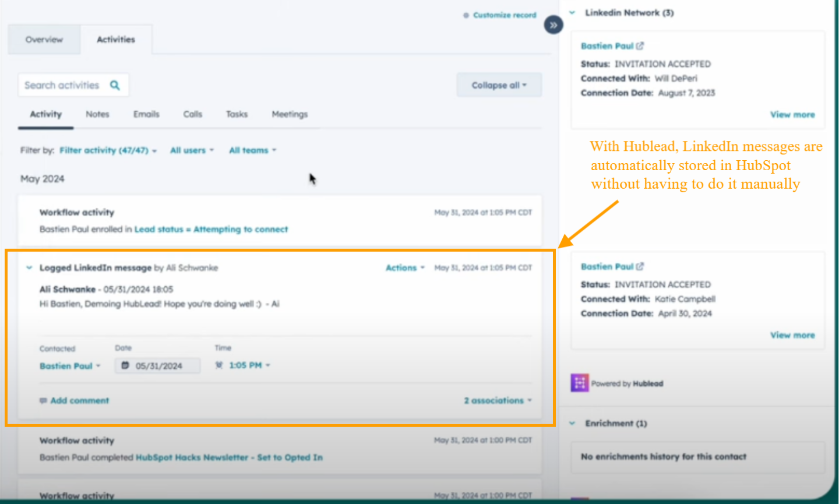Open external link icon beside second Bastien Paul
Image resolution: width=839 pixels, height=504 pixels.
[x=640, y=266]
